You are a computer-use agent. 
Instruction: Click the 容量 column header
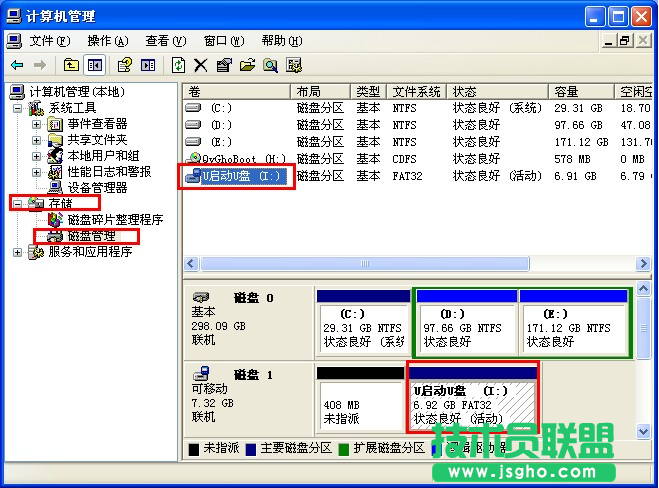(567, 91)
